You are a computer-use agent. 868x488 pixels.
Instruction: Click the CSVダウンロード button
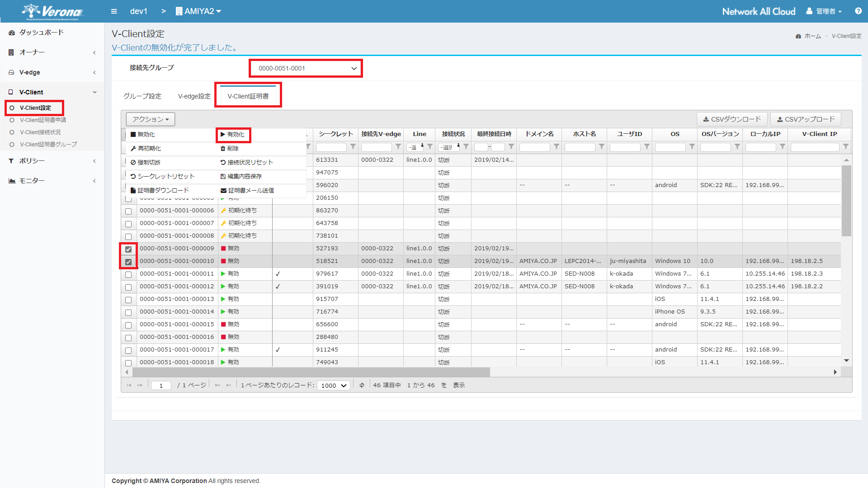[x=732, y=119]
